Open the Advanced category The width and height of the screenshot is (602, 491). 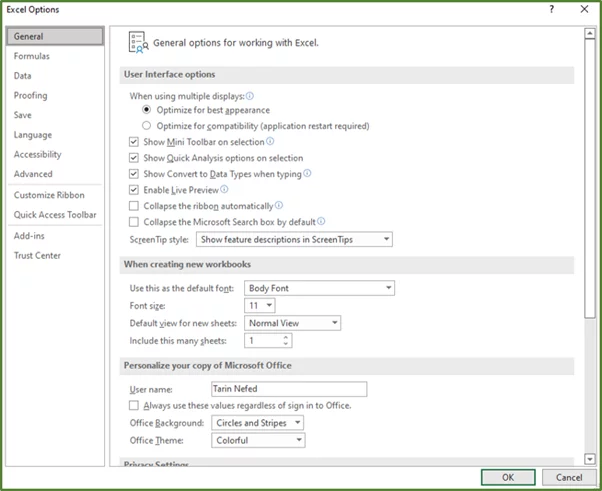pos(55,174)
